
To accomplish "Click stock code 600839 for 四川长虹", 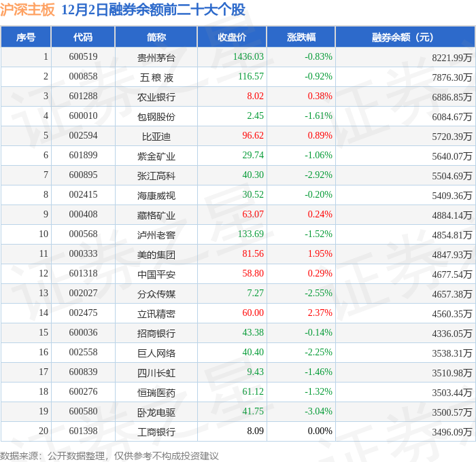I will pos(83,372).
